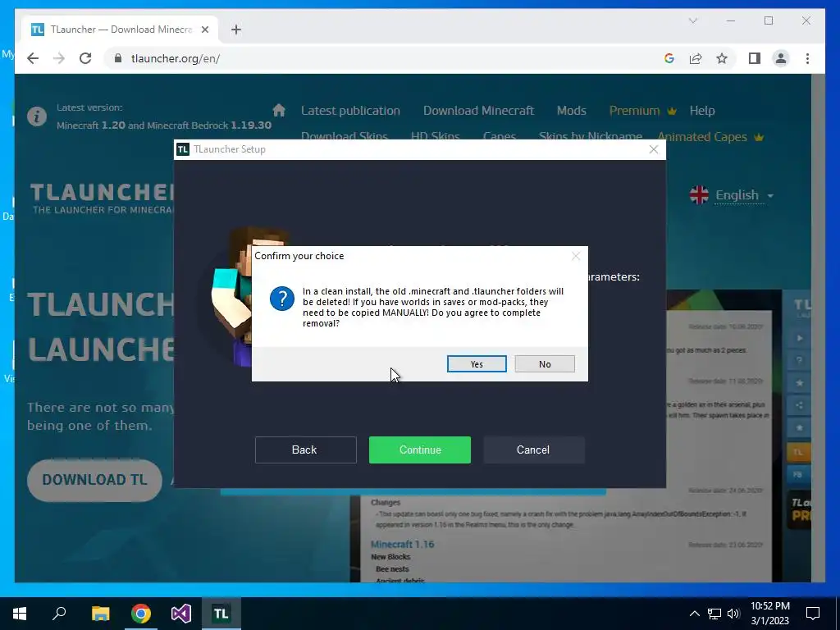Viewport: 840px width, 630px height.
Task: Open Chrome three-dot menu
Action: tap(807, 58)
